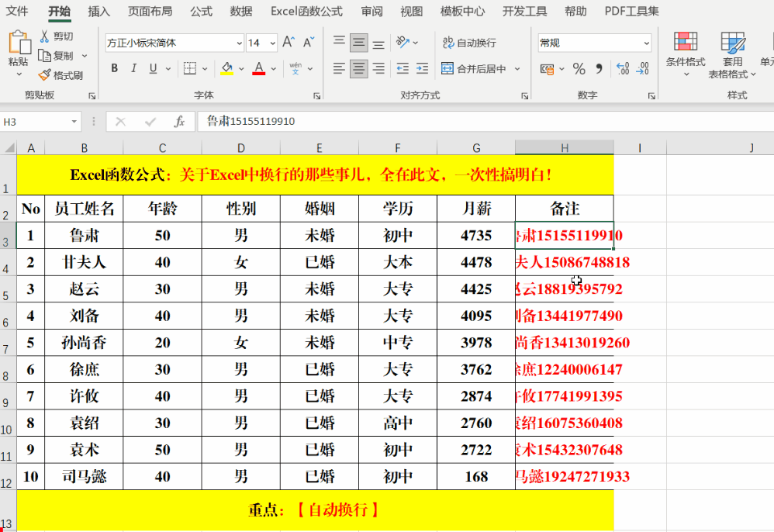Open the 文件 menu
The width and height of the screenshot is (774, 532).
[x=17, y=11]
